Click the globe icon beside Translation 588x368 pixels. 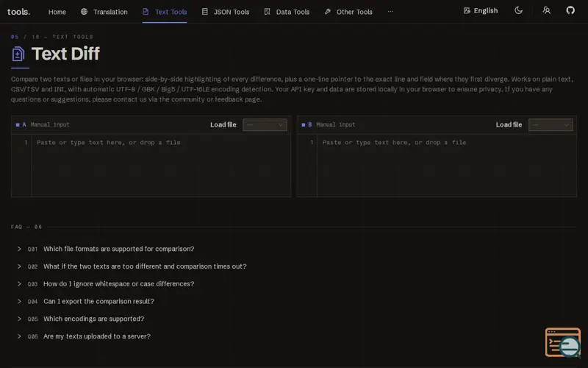coord(84,12)
